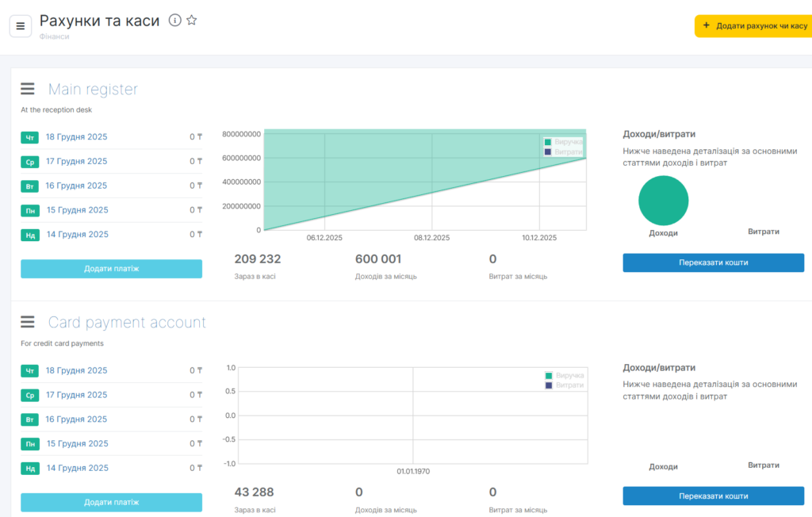
Task: Click Ср day badge in Main register
Action: [x=30, y=162]
